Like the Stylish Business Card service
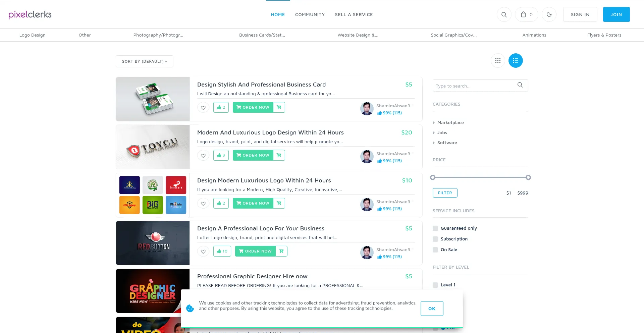The image size is (644, 333). tap(221, 107)
